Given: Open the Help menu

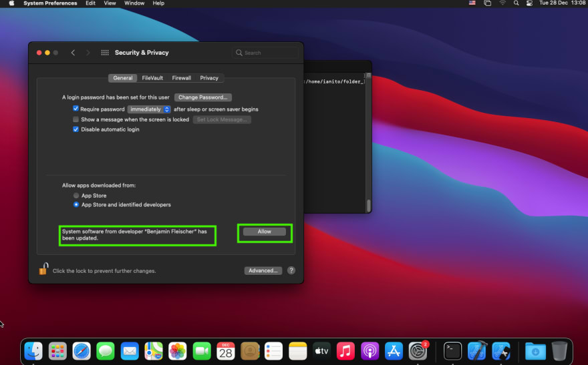Looking at the screenshot, I should pyautogui.click(x=158, y=3).
